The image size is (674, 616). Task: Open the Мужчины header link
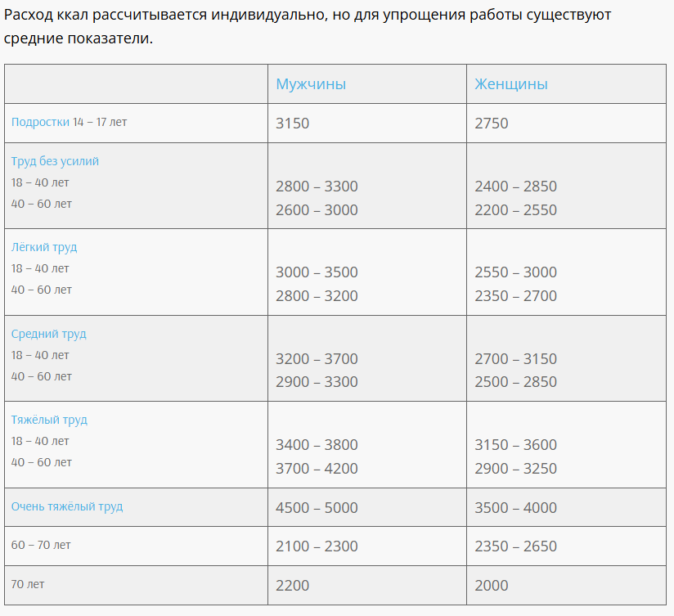click(x=311, y=84)
